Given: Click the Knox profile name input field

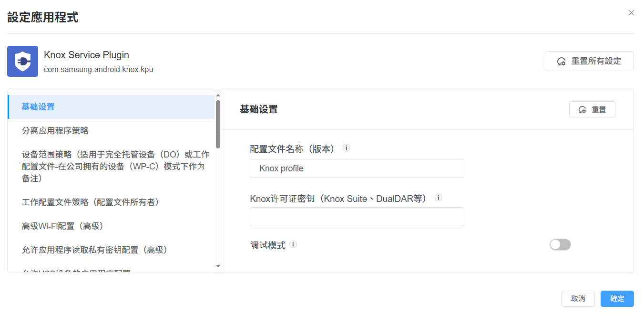Looking at the screenshot, I should 357,168.
